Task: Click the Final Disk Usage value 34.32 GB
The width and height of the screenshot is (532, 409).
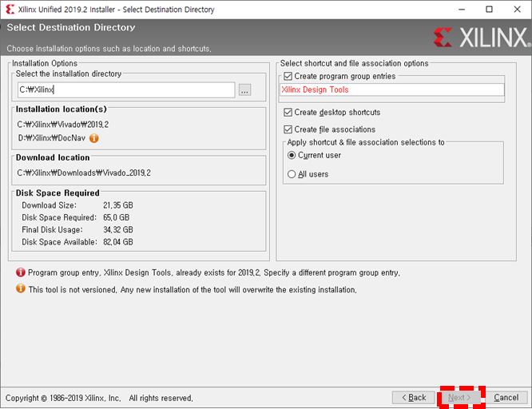Action: 118,230
